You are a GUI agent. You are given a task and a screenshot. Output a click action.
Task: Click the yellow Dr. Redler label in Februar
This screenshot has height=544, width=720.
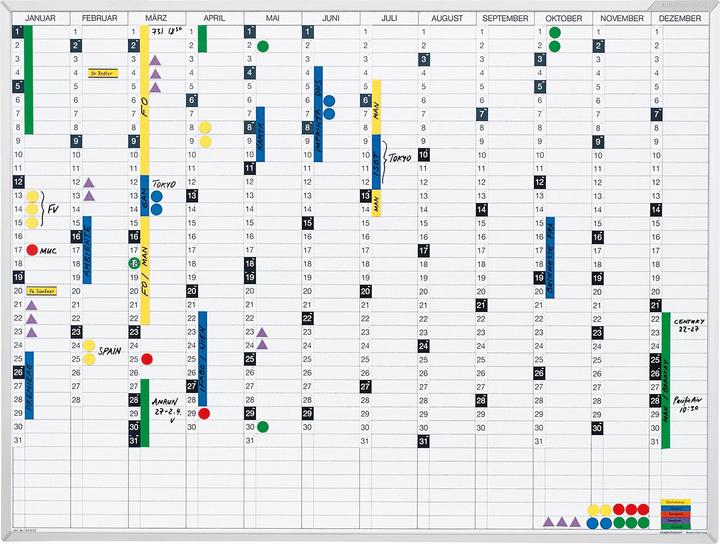103,73
